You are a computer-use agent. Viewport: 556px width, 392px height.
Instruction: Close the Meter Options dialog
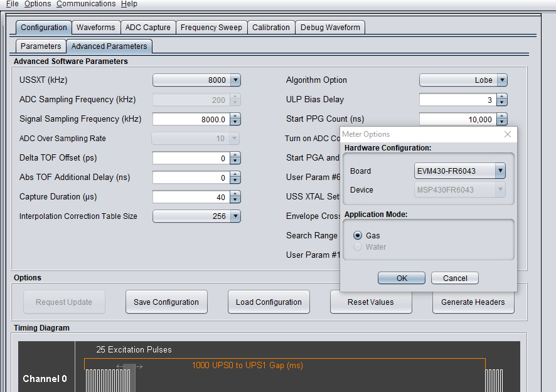point(508,134)
